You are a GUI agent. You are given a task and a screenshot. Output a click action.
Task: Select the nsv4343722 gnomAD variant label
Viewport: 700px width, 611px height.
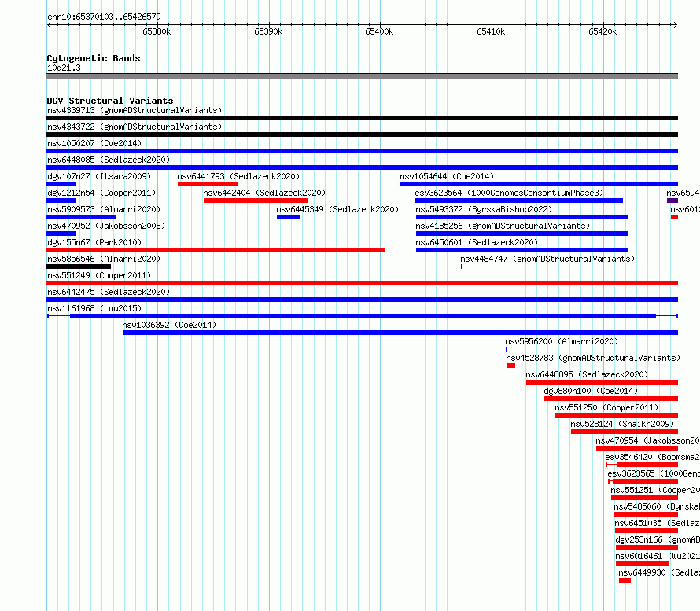coord(134,127)
